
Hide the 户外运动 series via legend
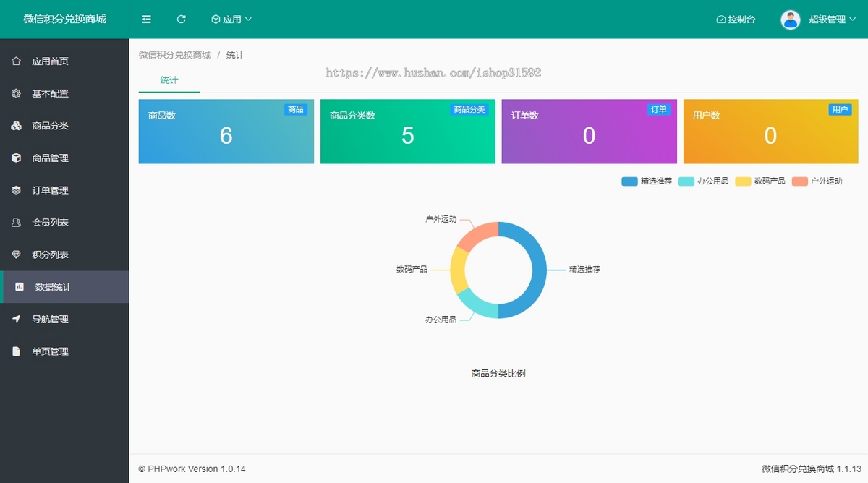pos(817,181)
